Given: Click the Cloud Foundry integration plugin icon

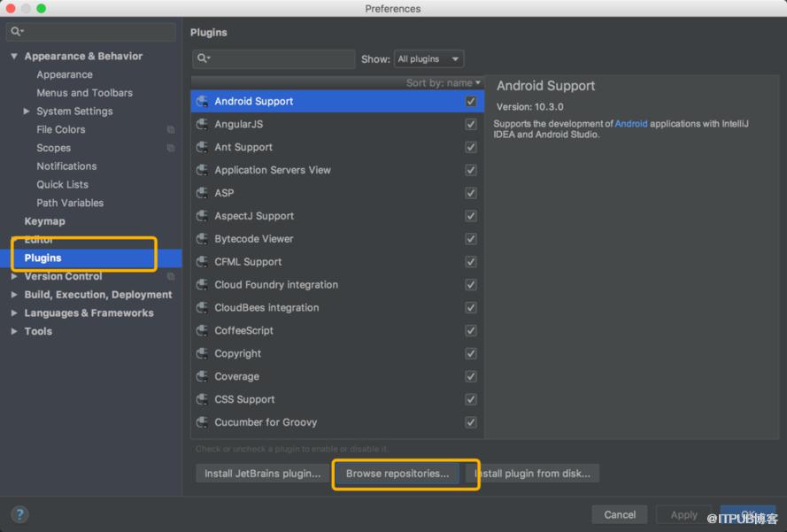Looking at the screenshot, I should pyautogui.click(x=202, y=284).
